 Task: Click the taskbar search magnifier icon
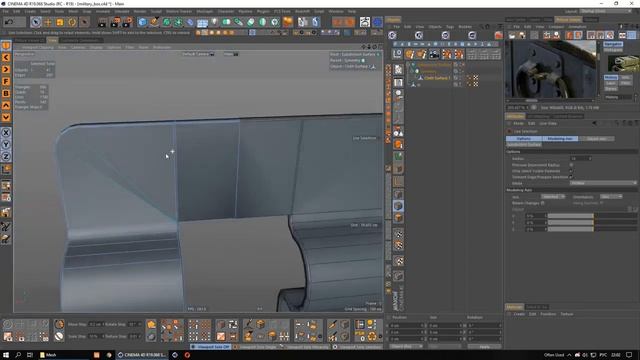click(18, 355)
